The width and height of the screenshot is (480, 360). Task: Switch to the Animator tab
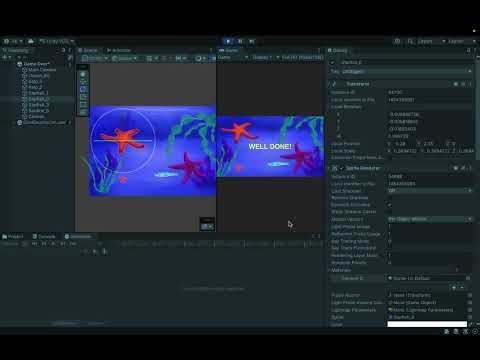pyautogui.click(x=119, y=50)
